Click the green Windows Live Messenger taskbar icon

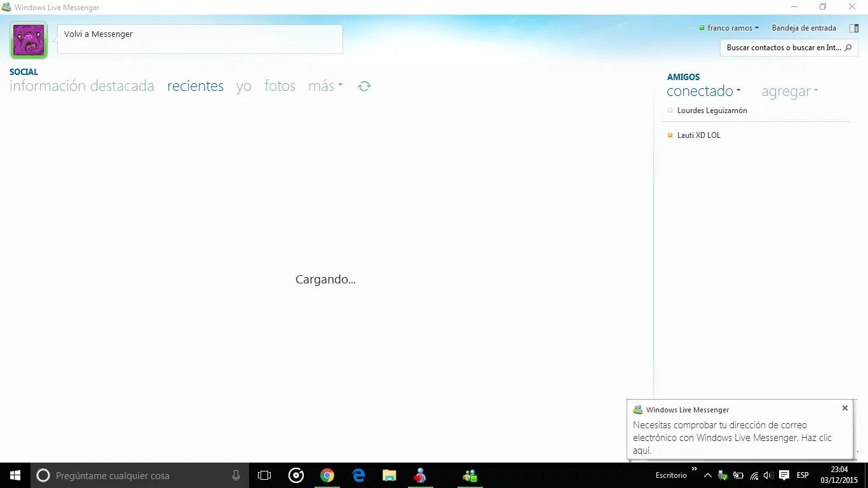click(470, 475)
